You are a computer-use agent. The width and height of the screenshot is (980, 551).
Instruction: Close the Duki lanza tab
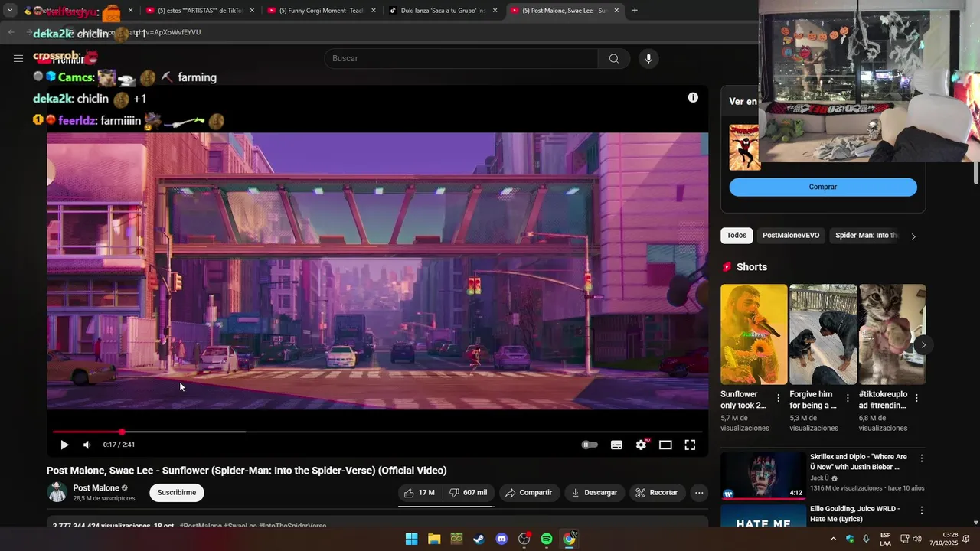pos(495,11)
